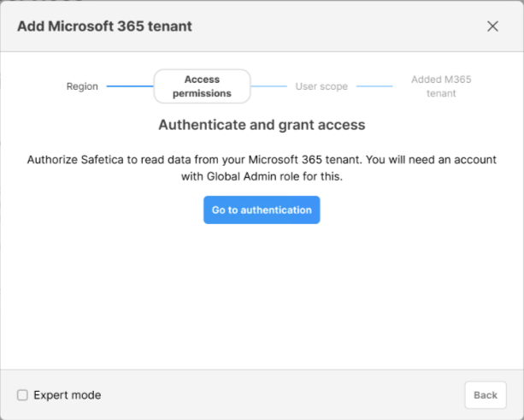Click the Go to authentication button

click(262, 210)
